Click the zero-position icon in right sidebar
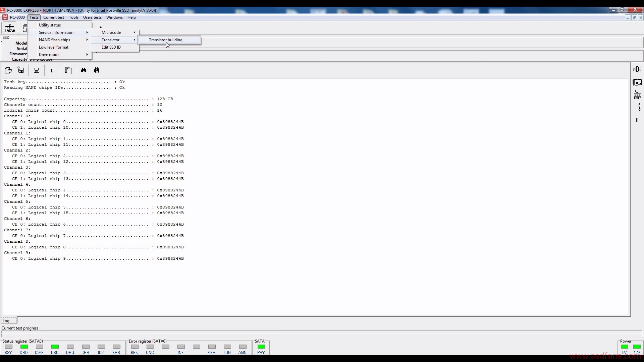 pyautogui.click(x=637, y=69)
